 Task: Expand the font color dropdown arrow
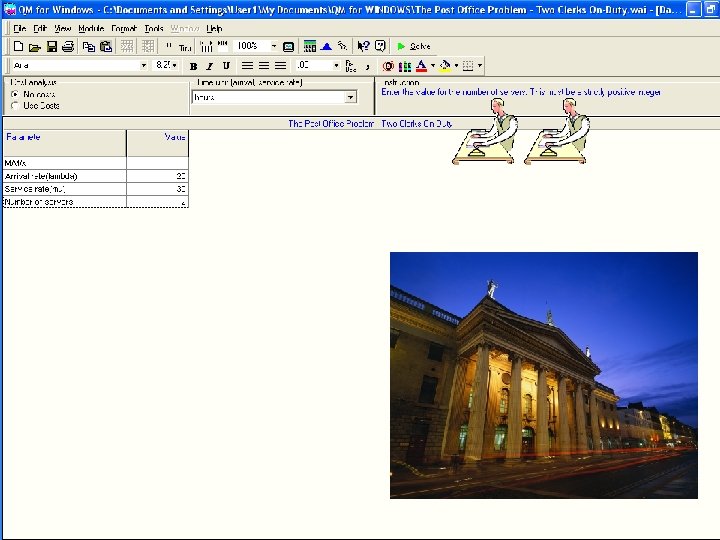click(433, 66)
